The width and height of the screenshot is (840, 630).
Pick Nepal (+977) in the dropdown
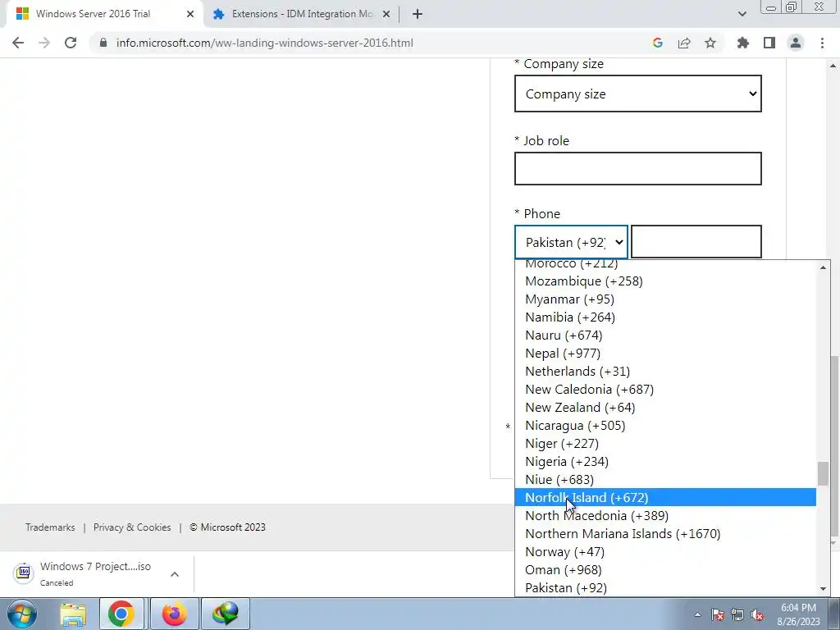[x=665, y=354]
